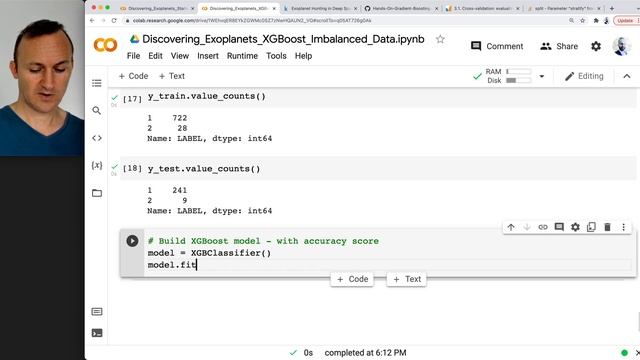Select cell 18 y_test.value_counts()
The image size is (640, 360).
point(204,169)
